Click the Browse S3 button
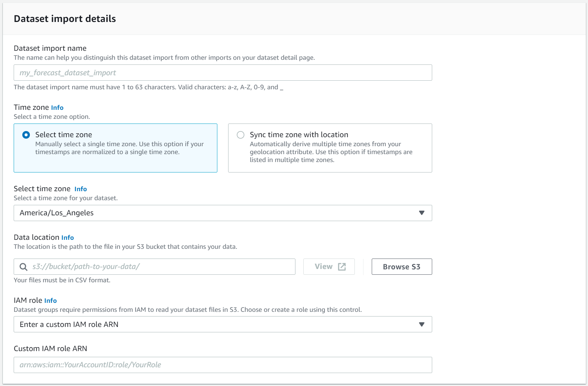This screenshot has height=386, width=588. pos(402,266)
